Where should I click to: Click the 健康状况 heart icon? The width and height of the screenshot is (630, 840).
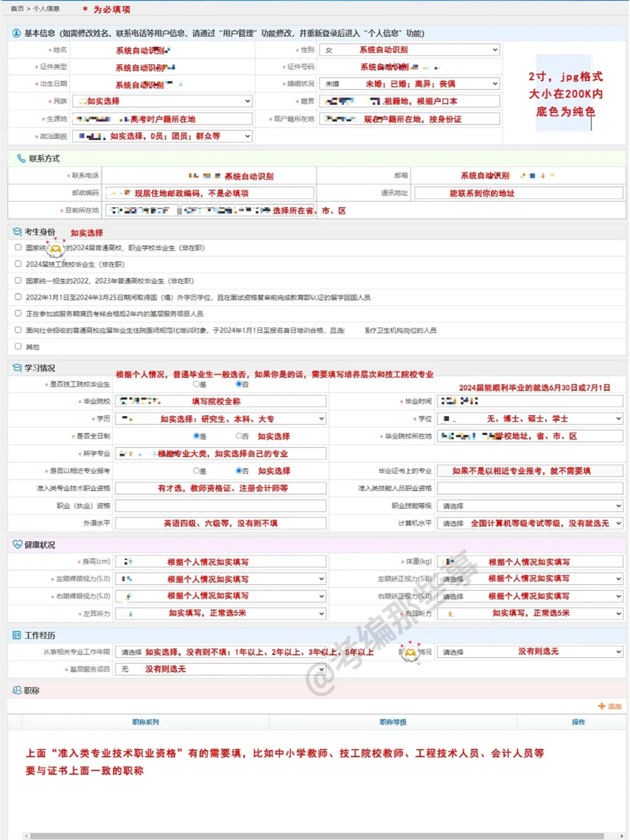click(17, 545)
